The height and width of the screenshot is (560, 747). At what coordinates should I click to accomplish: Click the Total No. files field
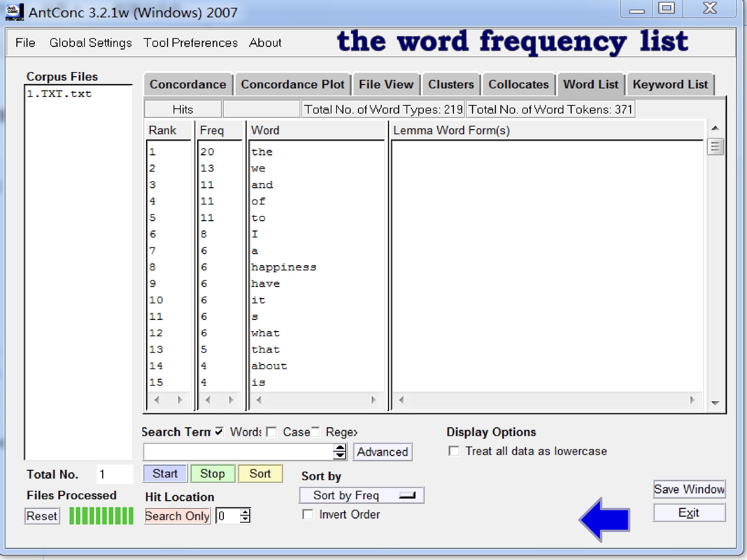(x=114, y=474)
